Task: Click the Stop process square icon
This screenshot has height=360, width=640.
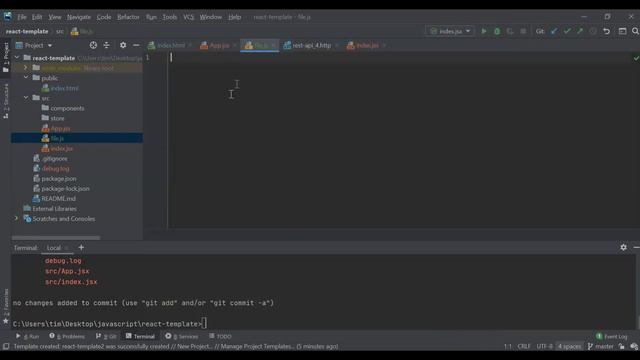Action: tap(523, 31)
